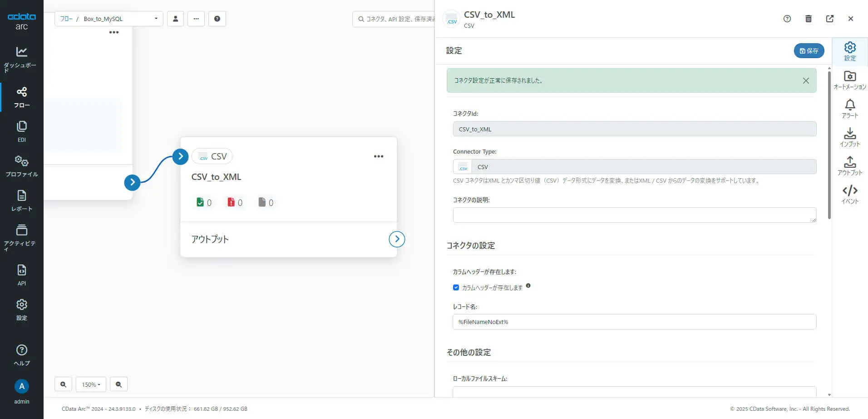The height and width of the screenshot is (419, 868).
Task: Open the left partial connector's ellipsis menu
Action: tap(114, 32)
